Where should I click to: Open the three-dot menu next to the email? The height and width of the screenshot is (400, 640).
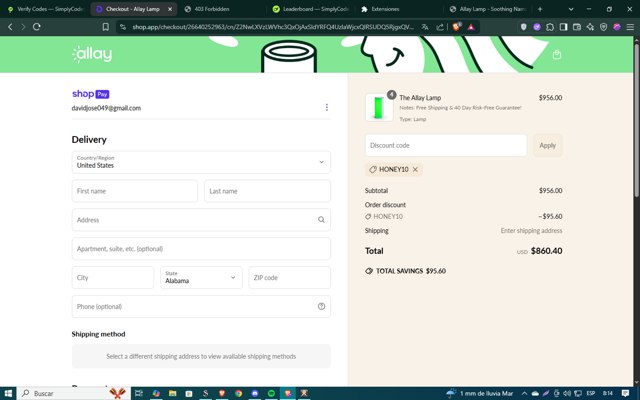pos(327,107)
